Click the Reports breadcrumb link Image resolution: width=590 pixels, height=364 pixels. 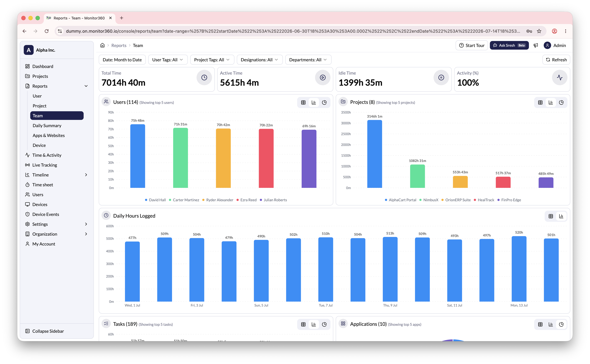pyautogui.click(x=119, y=45)
